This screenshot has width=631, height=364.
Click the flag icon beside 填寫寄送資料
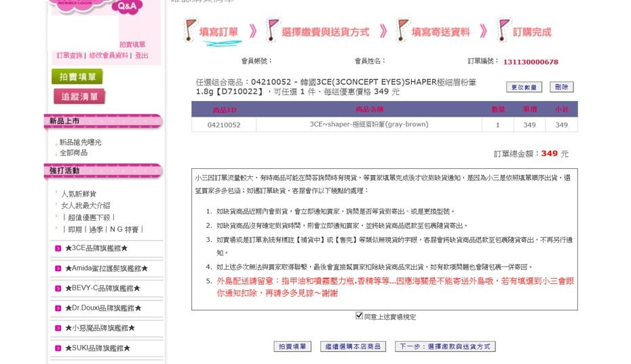(402, 31)
